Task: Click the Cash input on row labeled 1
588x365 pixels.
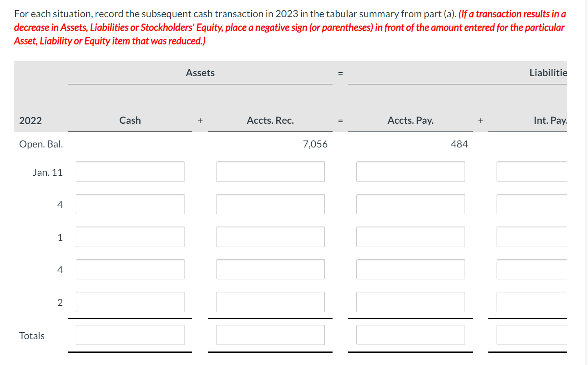Action: click(x=130, y=237)
